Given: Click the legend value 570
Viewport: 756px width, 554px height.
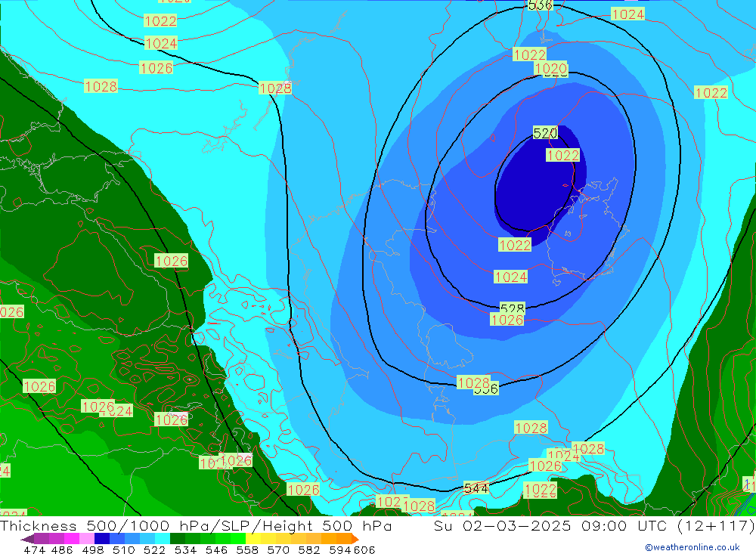Looking at the screenshot, I should (x=278, y=549).
